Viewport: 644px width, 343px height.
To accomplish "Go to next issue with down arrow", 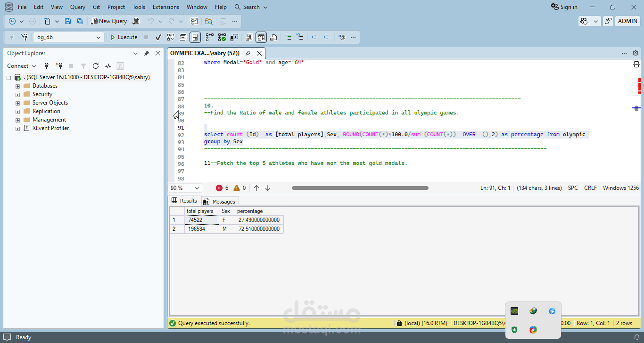I will tap(268, 188).
